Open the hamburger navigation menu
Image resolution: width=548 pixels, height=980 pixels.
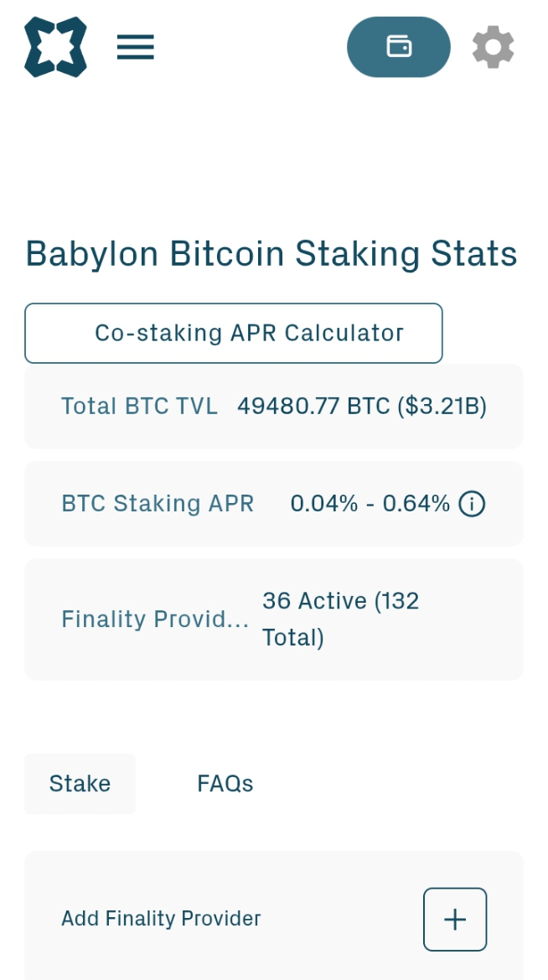pos(136,47)
